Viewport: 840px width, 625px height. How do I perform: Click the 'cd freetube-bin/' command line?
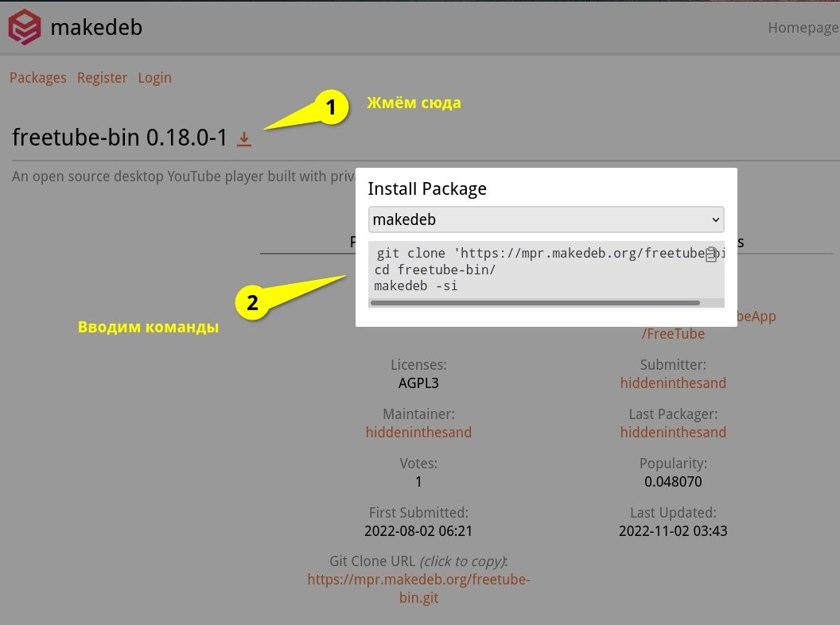tap(435, 270)
